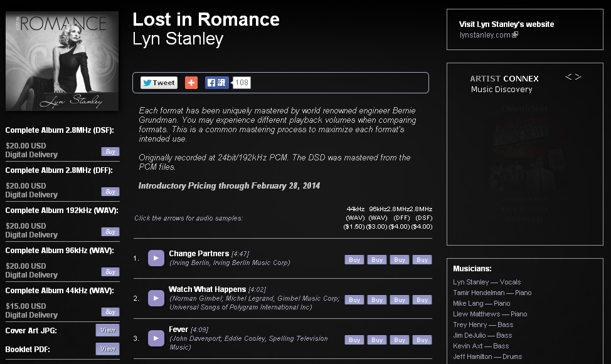The height and width of the screenshot is (364, 611).
Task: View the Cover Art JPG
Action: [x=107, y=330]
